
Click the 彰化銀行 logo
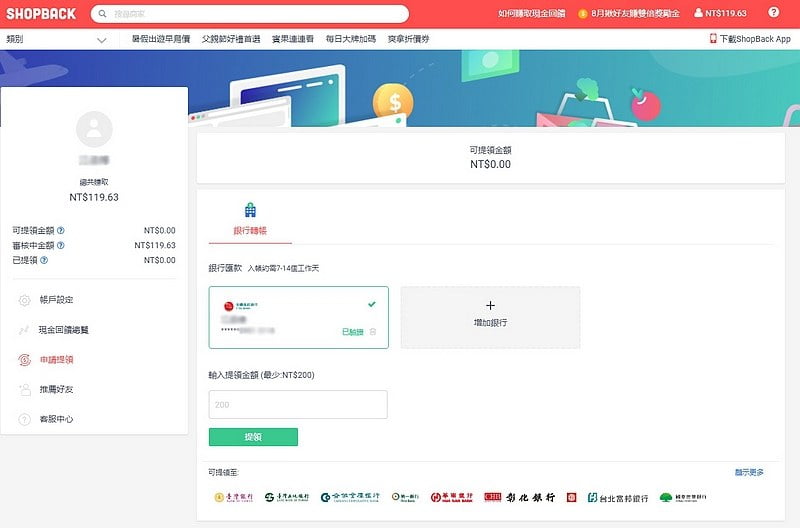[x=519, y=497]
